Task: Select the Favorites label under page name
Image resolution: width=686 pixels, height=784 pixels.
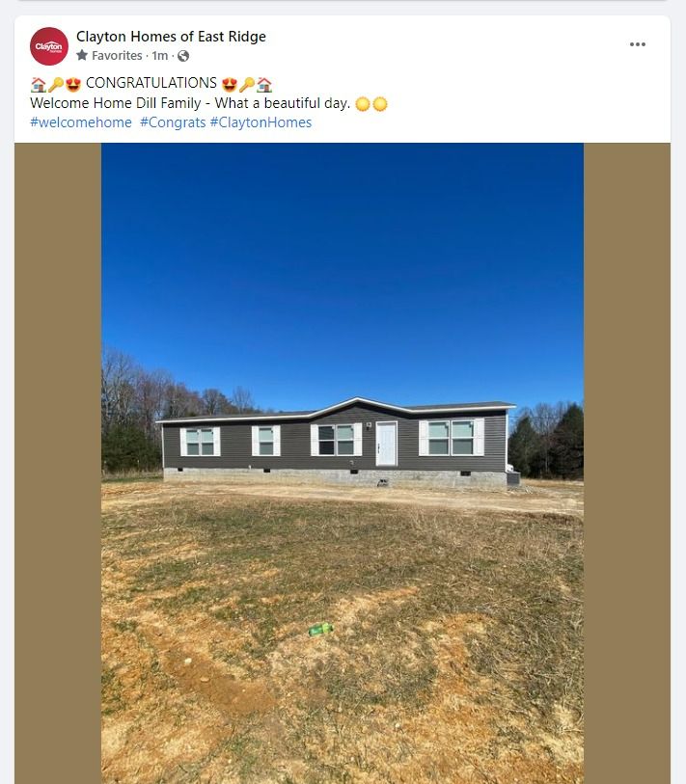Action: (117, 56)
